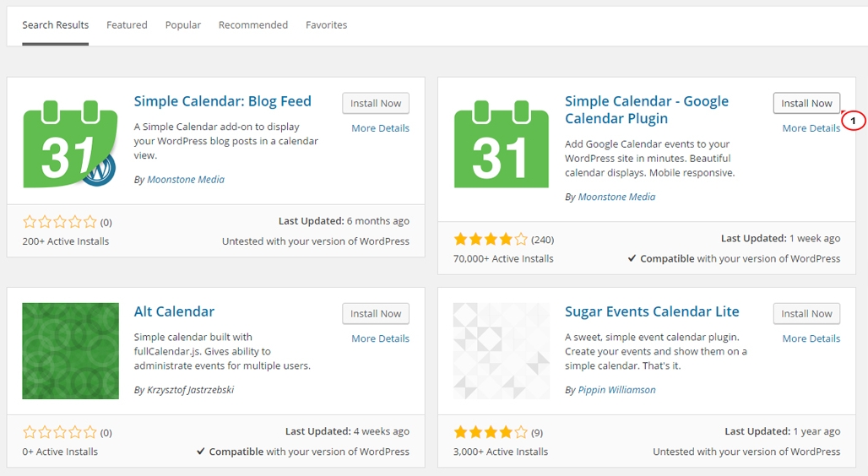868x476 pixels.
Task: Click the empty star rating for Alt Calendar
Action: click(60, 432)
